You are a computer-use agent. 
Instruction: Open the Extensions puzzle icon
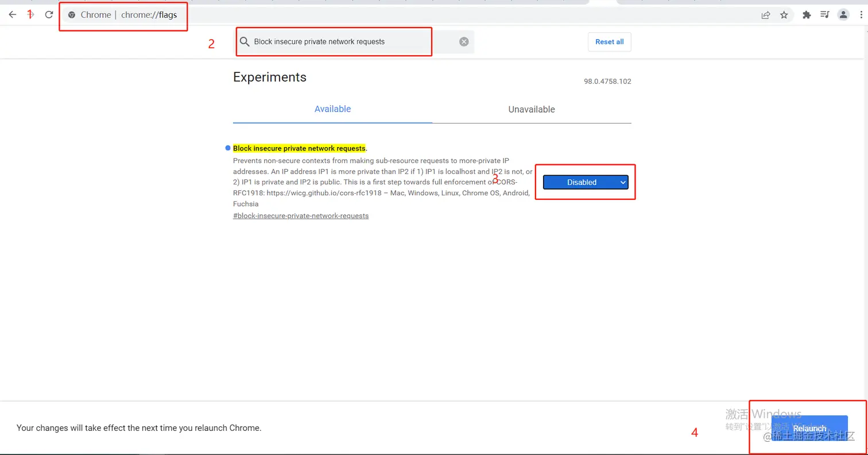[x=807, y=15]
